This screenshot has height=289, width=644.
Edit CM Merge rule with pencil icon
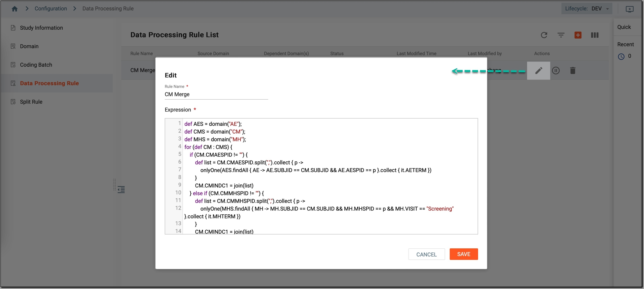click(x=538, y=71)
